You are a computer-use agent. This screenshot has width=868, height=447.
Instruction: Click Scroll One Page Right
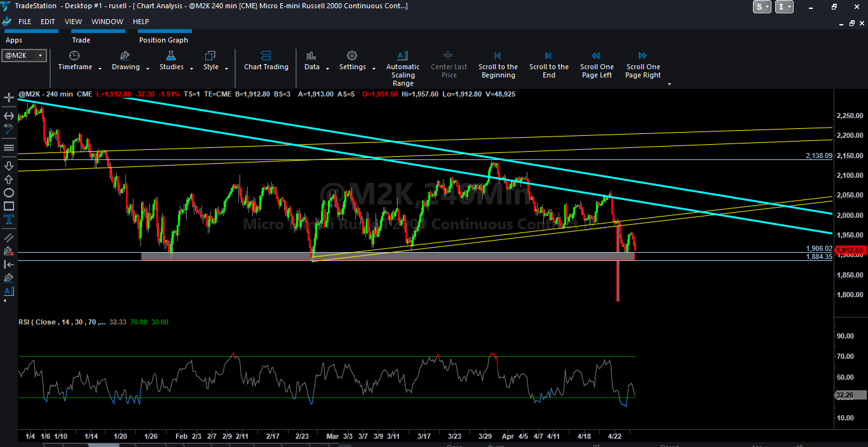pyautogui.click(x=643, y=65)
